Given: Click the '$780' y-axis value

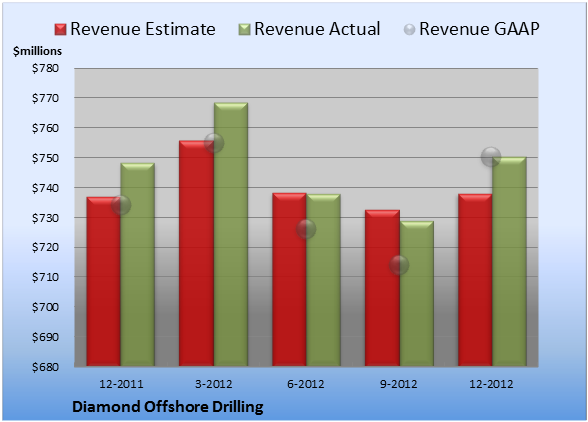Looking at the screenshot, I should pyautogui.click(x=45, y=68).
